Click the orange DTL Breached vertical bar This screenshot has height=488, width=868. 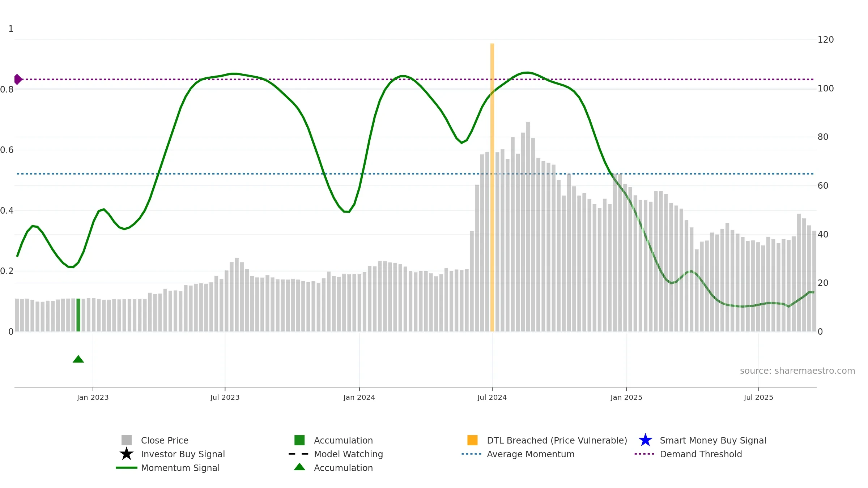492,187
